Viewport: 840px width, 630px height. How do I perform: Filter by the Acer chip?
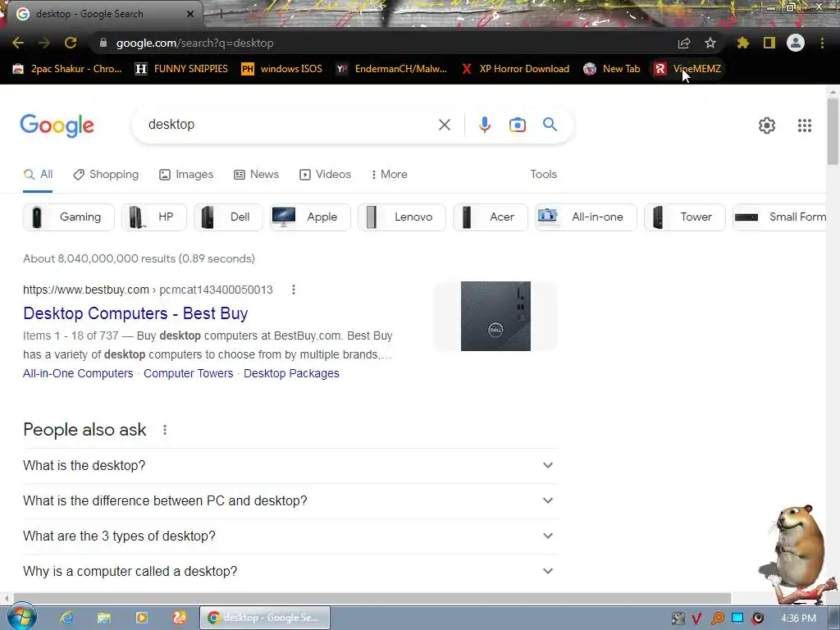(x=491, y=217)
